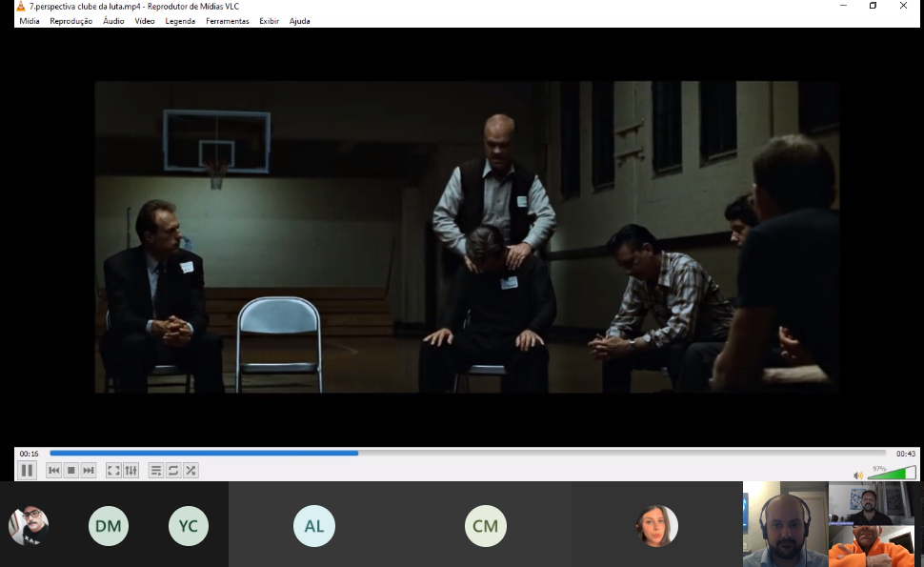The height and width of the screenshot is (567, 924).
Task: Open the Legenda menu
Action: coord(180,21)
